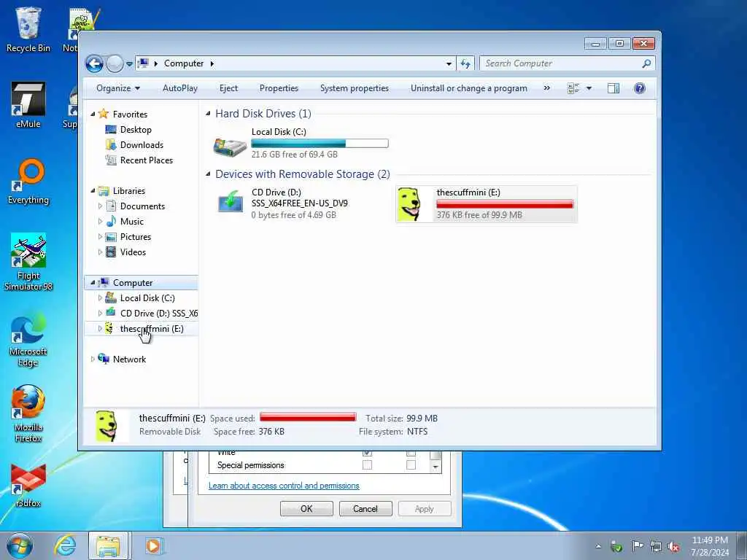Open the recent pages dropdown beside the forward arrow
Screen dimensions: 747x560
point(129,64)
